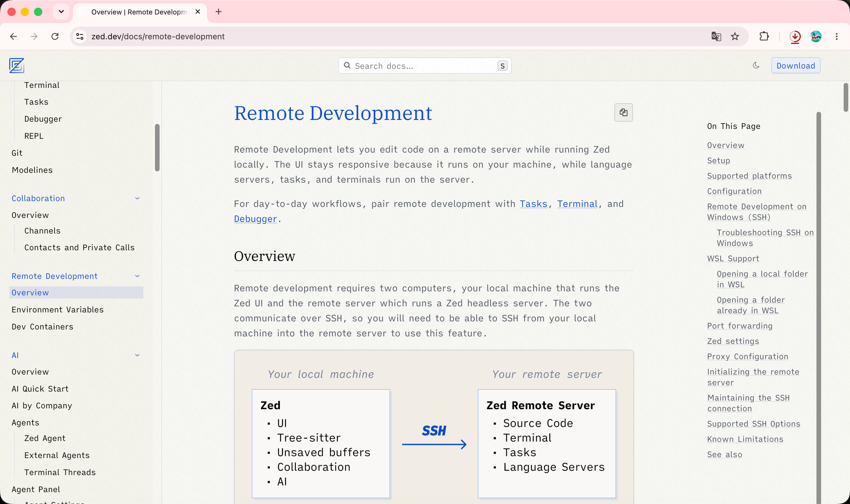Viewport: 850px width, 504px height.
Task: Jump to Troubleshooting SSH on Windows
Action: 765,238
